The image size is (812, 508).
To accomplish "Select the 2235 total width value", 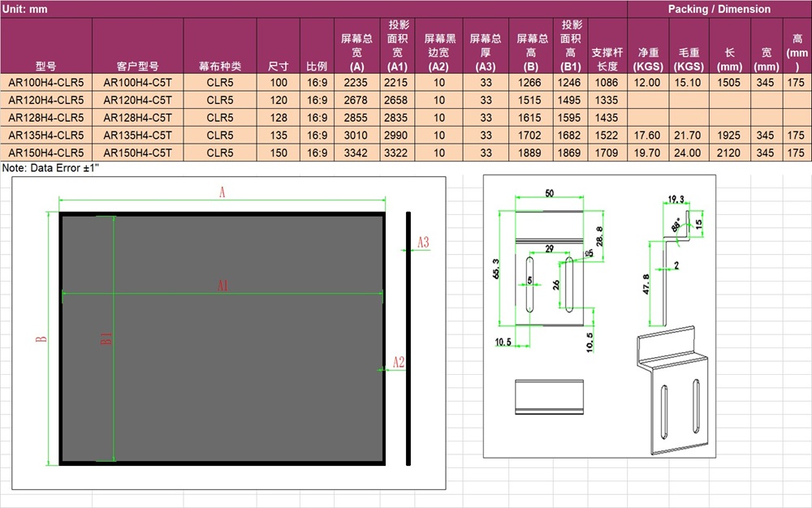I will coord(357,81).
